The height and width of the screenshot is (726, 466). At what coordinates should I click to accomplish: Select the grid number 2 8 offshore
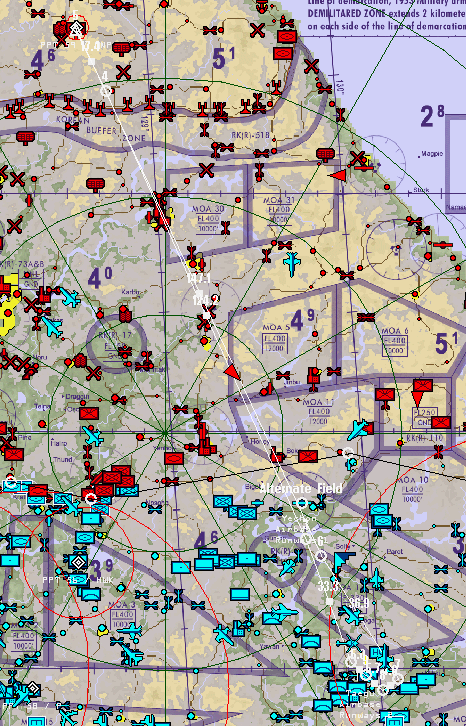click(433, 116)
